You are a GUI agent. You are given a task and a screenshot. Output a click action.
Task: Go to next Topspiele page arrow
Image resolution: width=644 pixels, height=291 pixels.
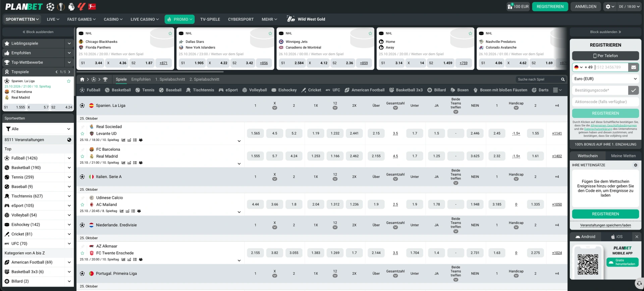(x=69, y=72)
